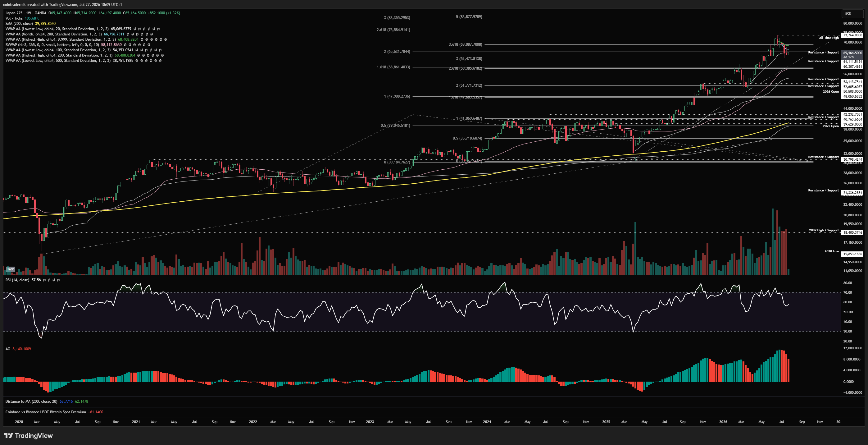Click the −4,000.0000 tick on AO scale
Viewport: 868px width, 445px height.
[x=852, y=392]
